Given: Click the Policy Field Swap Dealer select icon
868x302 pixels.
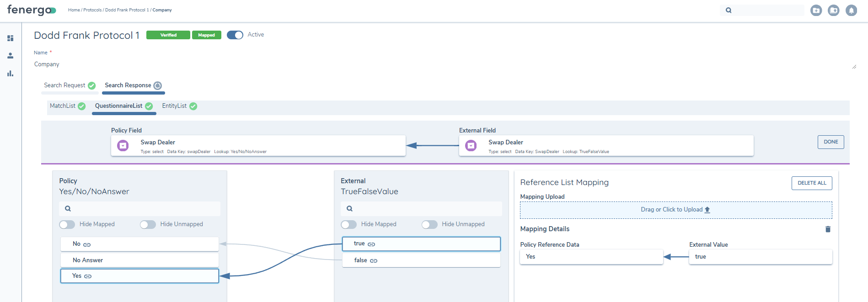Looking at the screenshot, I should [x=123, y=146].
